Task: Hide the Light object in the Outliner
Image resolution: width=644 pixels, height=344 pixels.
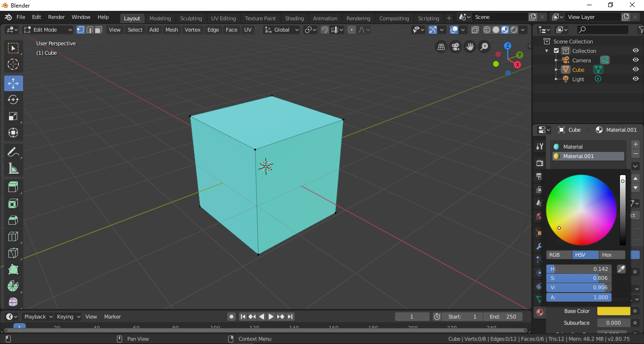Action: point(636,79)
